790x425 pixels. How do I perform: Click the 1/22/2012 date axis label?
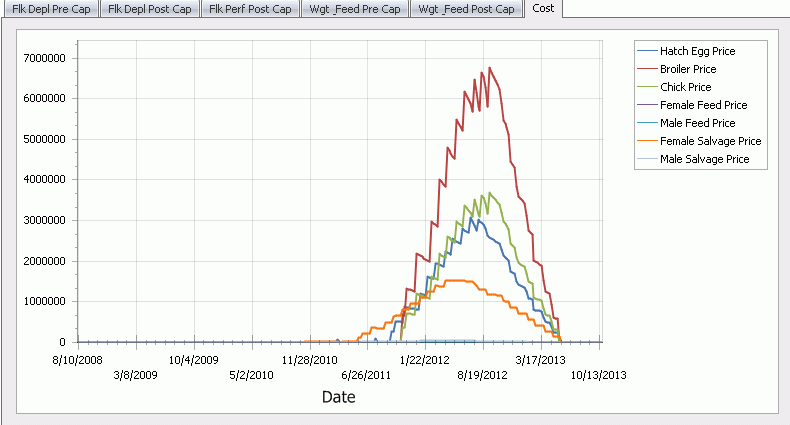coord(426,360)
